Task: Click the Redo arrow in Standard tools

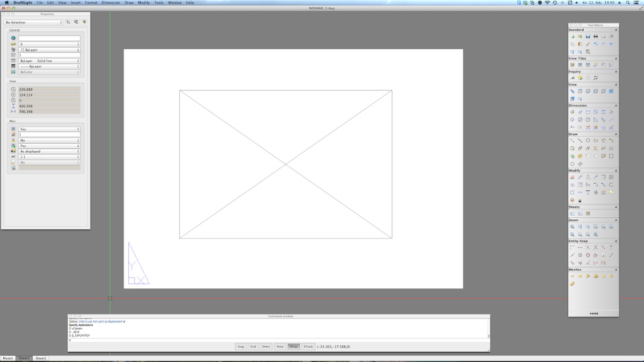Action: pyautogui.click(x=603, y=44)
